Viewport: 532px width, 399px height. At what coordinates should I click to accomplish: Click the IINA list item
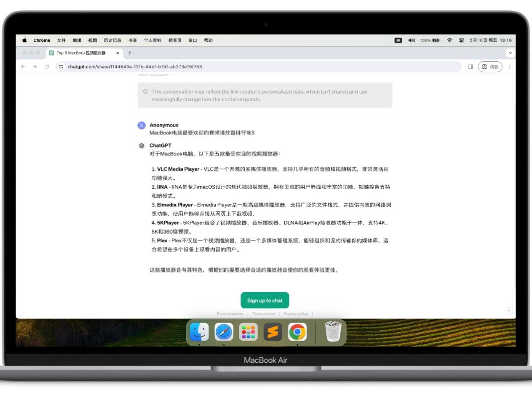271,191
